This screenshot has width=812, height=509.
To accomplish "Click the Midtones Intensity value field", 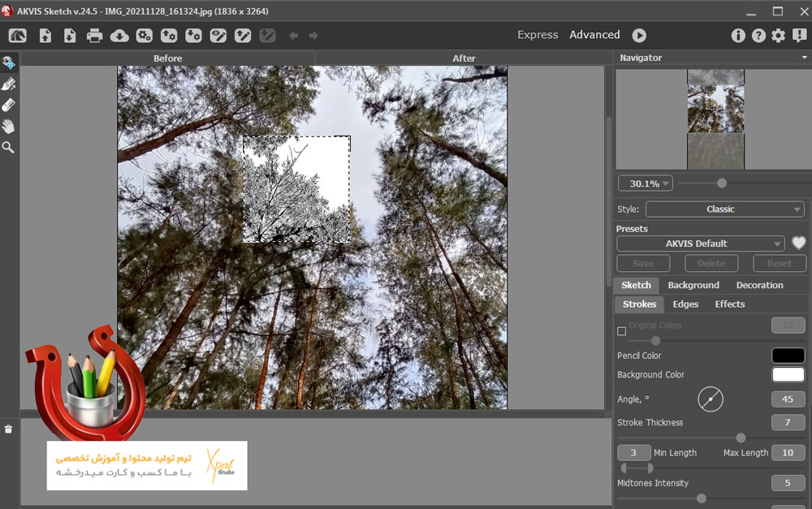I will point(788,483).
